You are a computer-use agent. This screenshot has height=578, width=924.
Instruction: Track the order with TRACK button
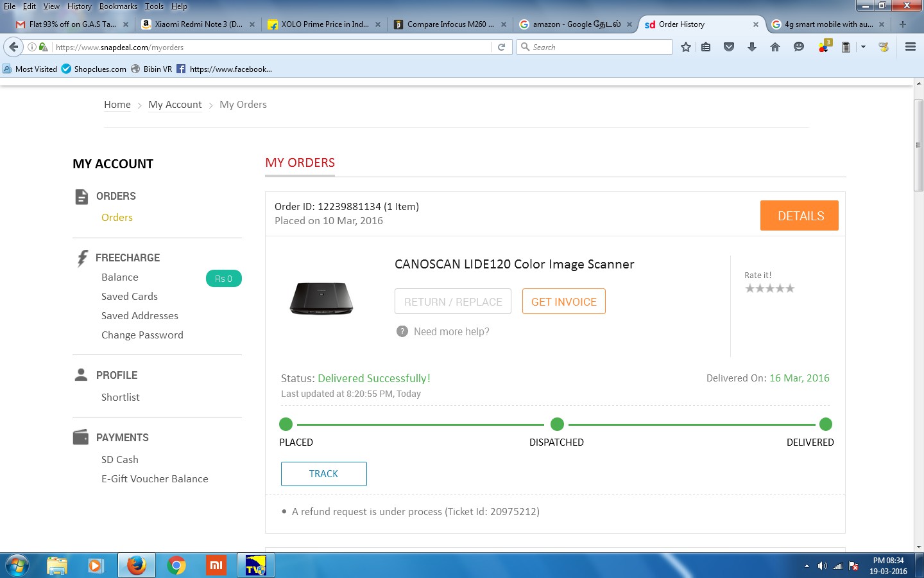point(323,474)
